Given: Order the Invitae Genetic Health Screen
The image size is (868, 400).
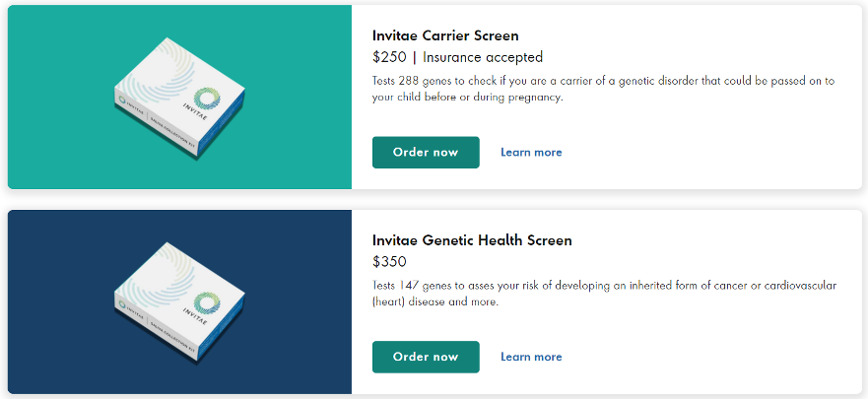Looking at the screenshot, I should pos(426,357).
